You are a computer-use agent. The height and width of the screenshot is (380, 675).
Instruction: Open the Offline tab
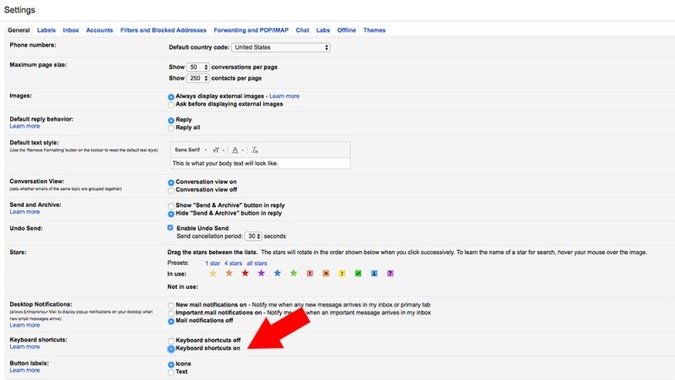[347, 30]
